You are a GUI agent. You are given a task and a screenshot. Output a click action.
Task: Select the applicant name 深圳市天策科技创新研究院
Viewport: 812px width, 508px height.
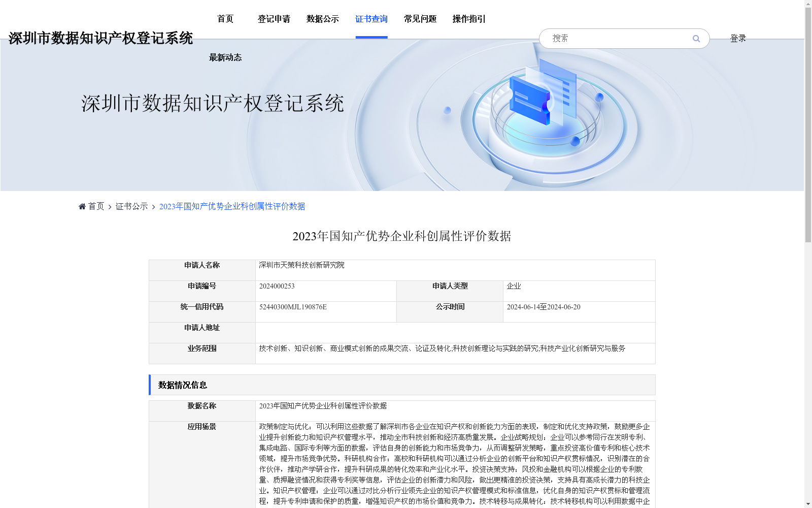pos(301,265)
